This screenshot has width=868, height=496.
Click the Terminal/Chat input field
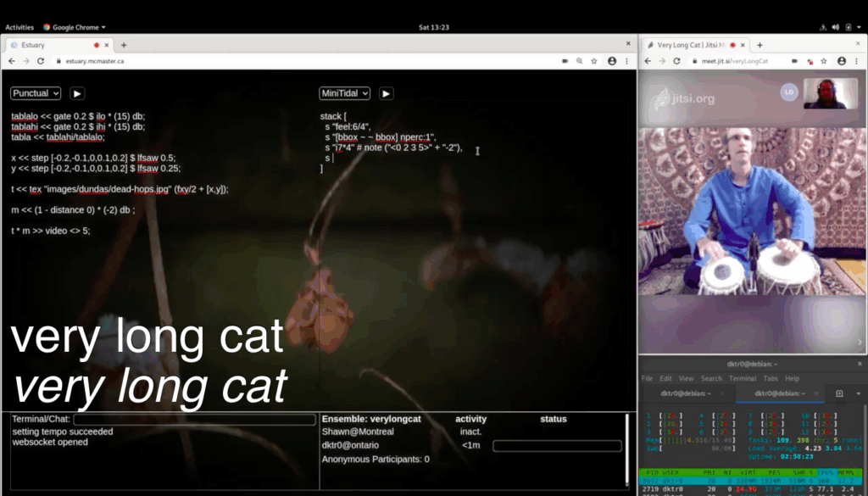[194, 420]
